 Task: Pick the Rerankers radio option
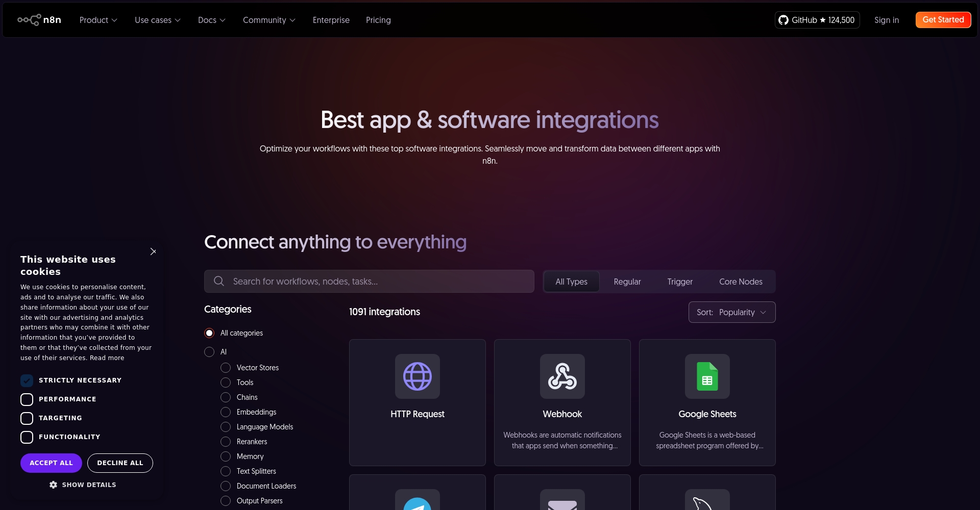click(x=226, y=442)
